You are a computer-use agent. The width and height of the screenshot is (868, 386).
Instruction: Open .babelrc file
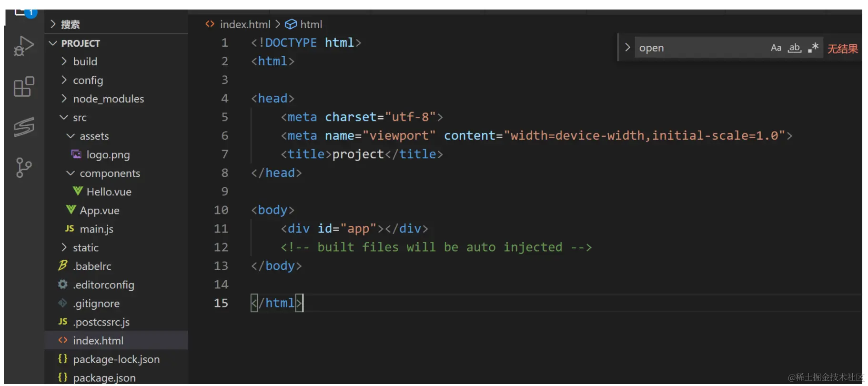pos(92,266)
